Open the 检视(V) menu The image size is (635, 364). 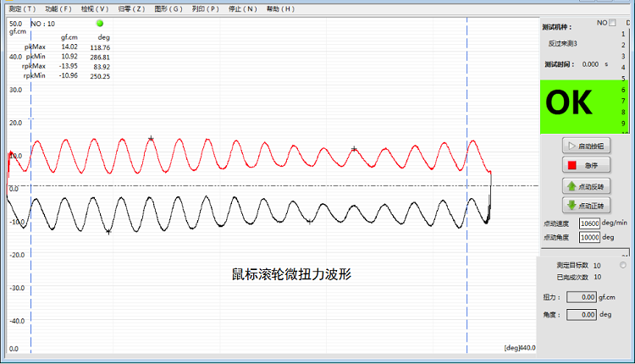94,8
